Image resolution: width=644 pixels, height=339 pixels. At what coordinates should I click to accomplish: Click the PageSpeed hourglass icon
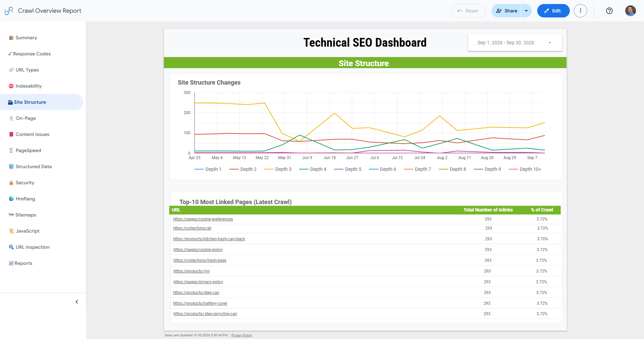pos(11,150)
